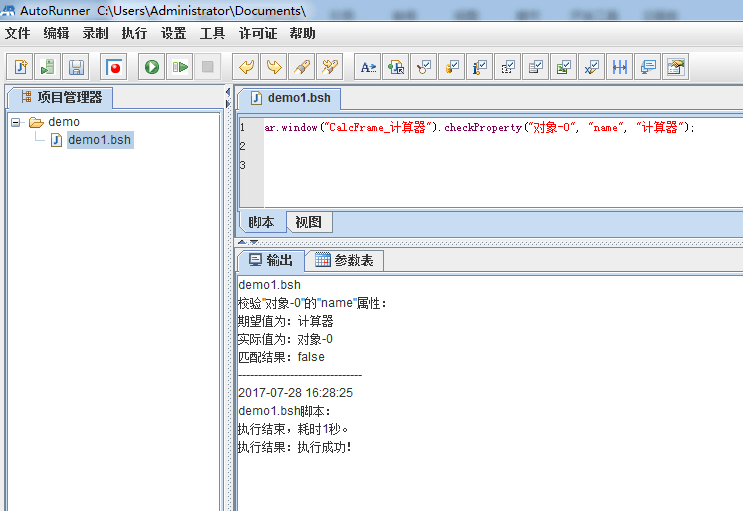Switch to the 参数表 tab
743x511 pixels.
click(344, 260)
